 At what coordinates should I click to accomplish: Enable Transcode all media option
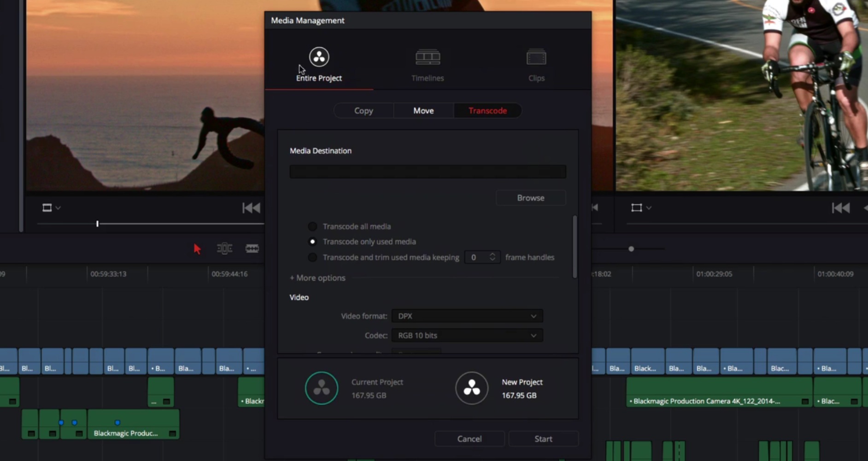point(312,227)
